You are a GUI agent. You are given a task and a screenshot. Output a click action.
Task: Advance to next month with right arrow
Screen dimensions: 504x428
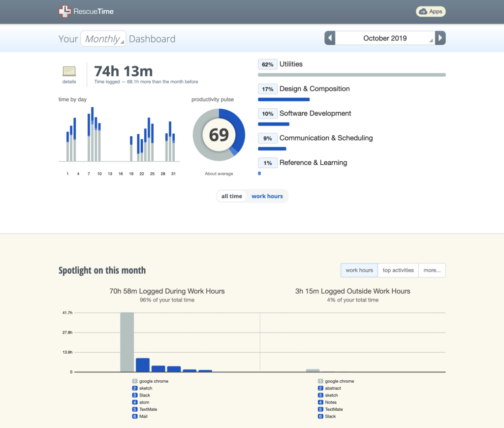441,38
